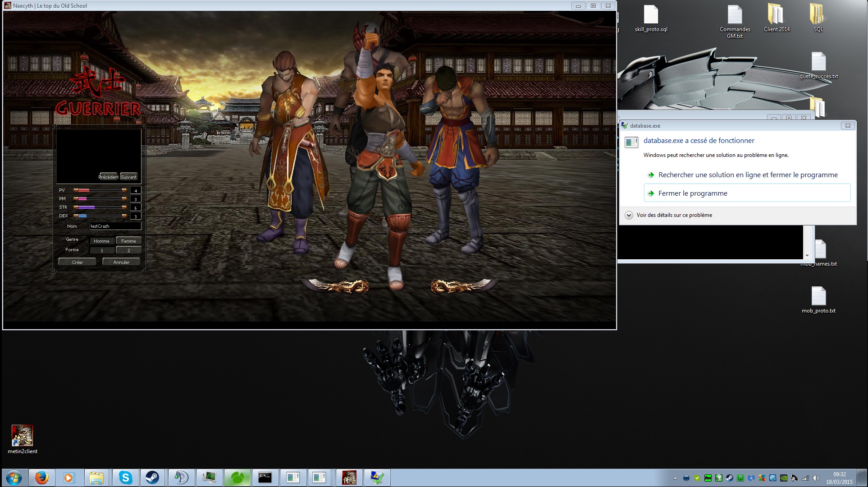Open the command prompt taskbar window

point(265,478)
